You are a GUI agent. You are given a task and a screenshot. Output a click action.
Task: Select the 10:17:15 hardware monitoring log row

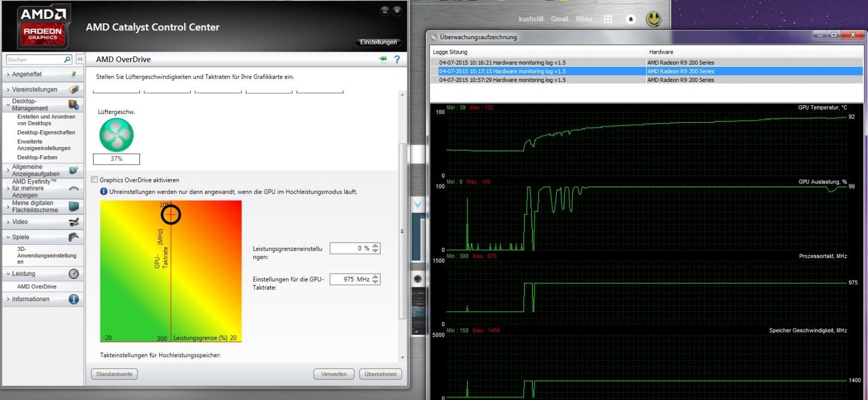[646, 71]
